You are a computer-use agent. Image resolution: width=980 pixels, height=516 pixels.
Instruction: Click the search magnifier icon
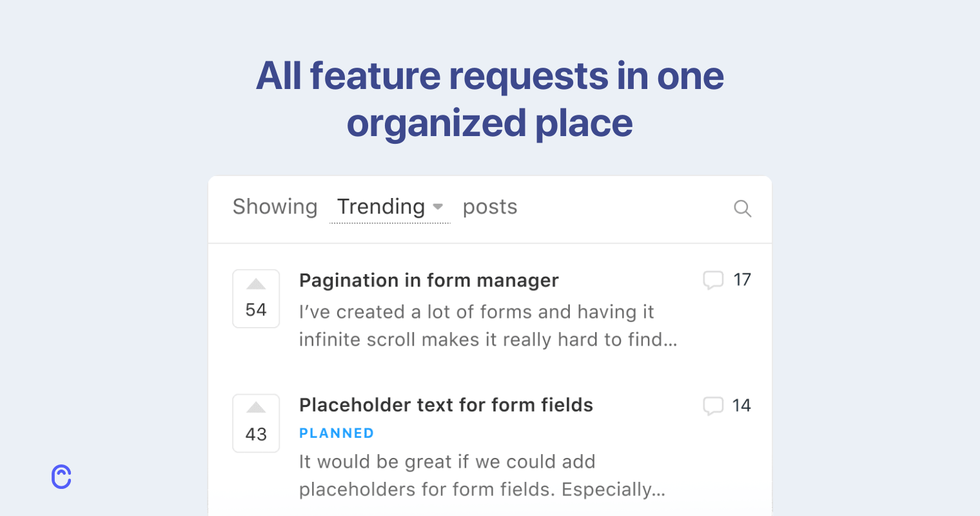[742, 208]
